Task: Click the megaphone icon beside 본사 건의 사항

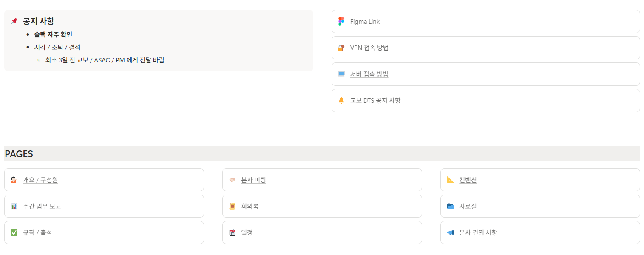Action: pos(450,233)
